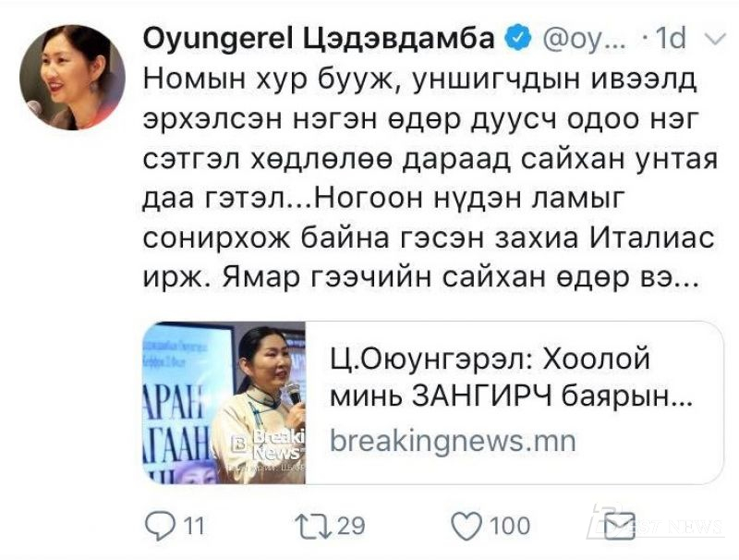Click the reply count 11
The height and width of the screenshot is (560, 739).
pyautogui.click(x=194, y=526)
